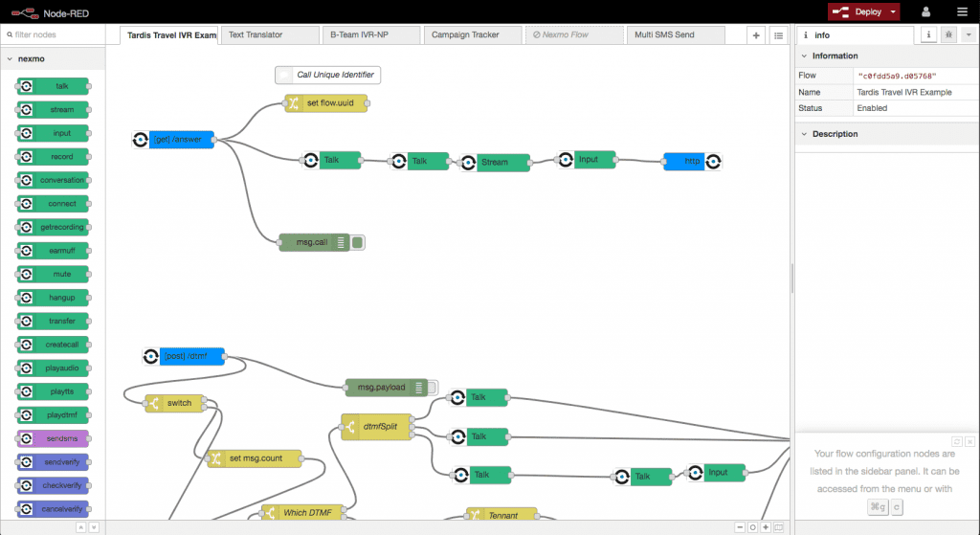Switch to the Text Translator tab
Image resolution: width=980 pixels, height=535 pixels.
pos(271,34)
